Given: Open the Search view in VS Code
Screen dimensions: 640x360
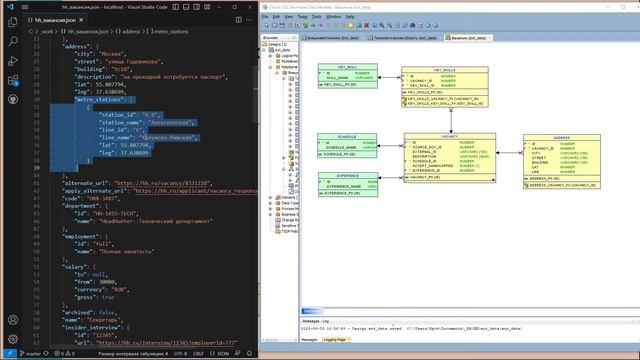Looking at the screenshot, I should click(13, 41).
